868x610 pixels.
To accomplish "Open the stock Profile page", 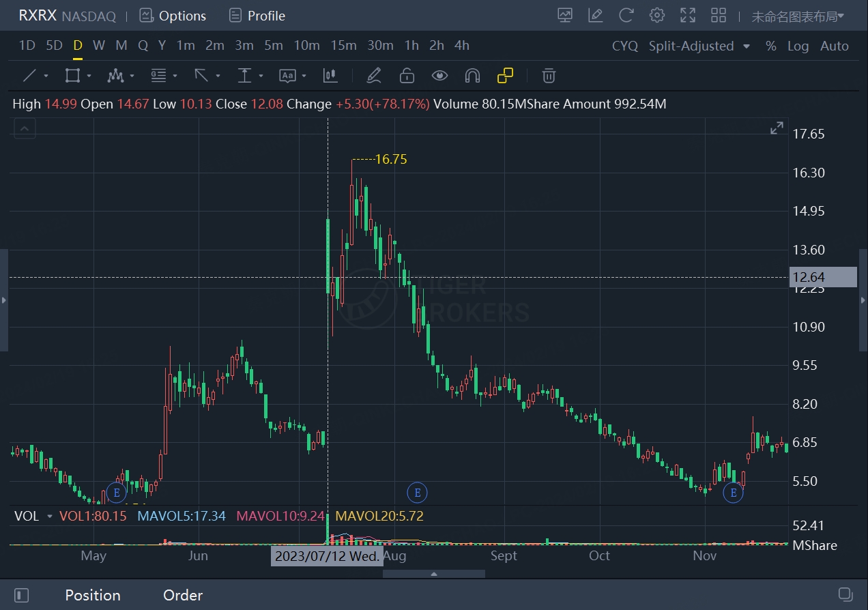I will point(257,15).
